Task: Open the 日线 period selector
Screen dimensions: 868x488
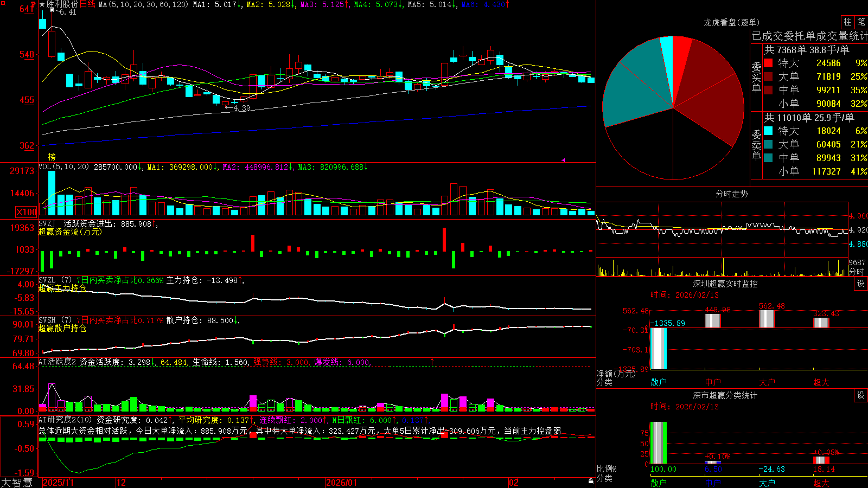Action: point(87,4)
